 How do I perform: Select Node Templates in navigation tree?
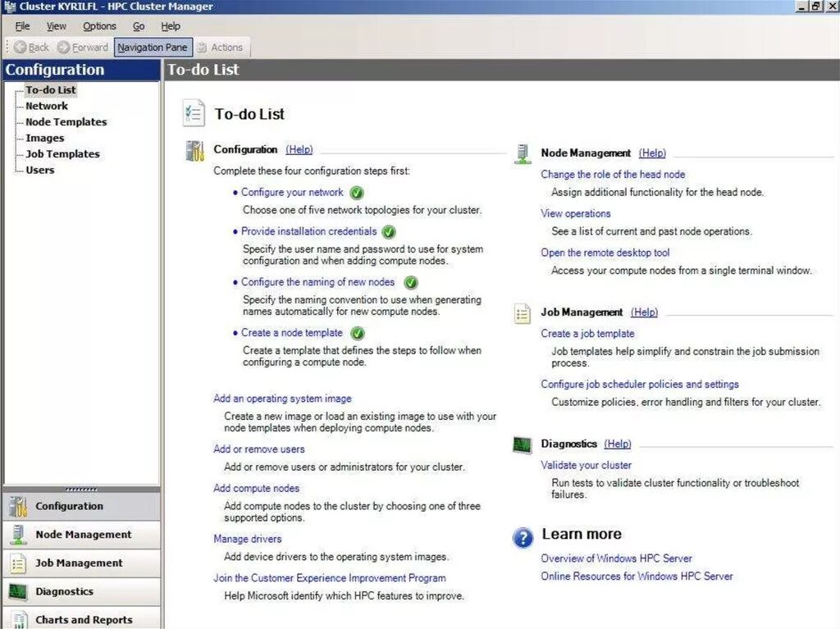(66, 122)
